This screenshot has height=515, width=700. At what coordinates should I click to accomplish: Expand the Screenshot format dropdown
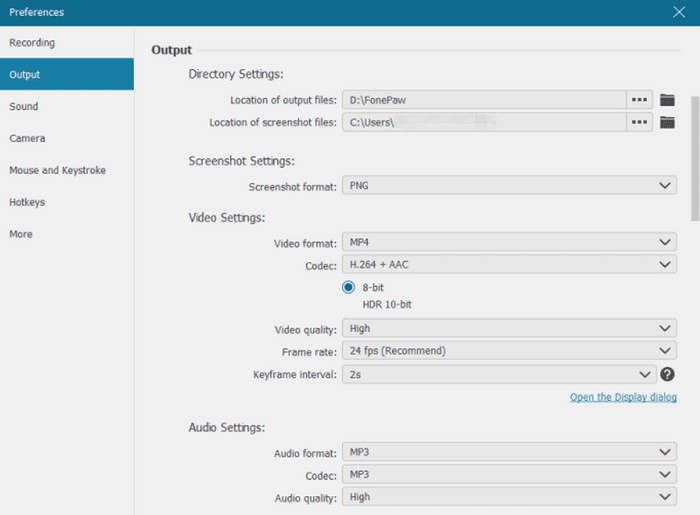tap(509, 185)
